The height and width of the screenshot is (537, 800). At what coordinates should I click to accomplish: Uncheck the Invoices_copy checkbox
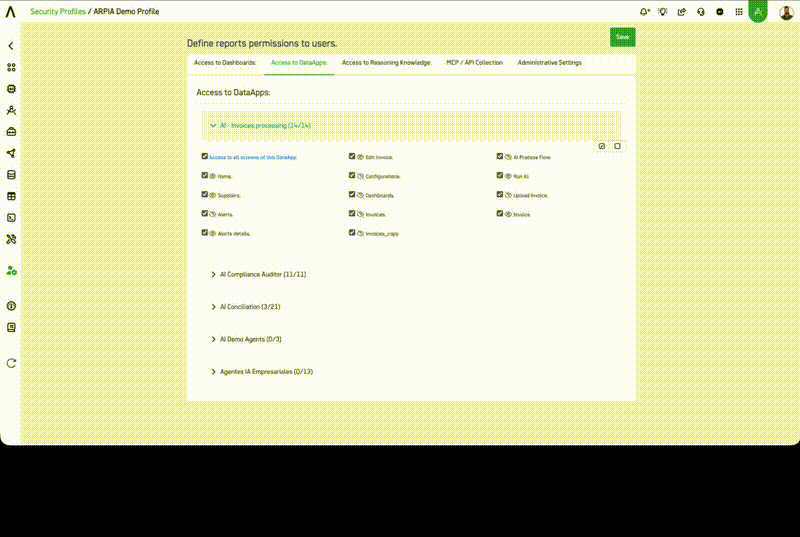click(x=352, y=233)
